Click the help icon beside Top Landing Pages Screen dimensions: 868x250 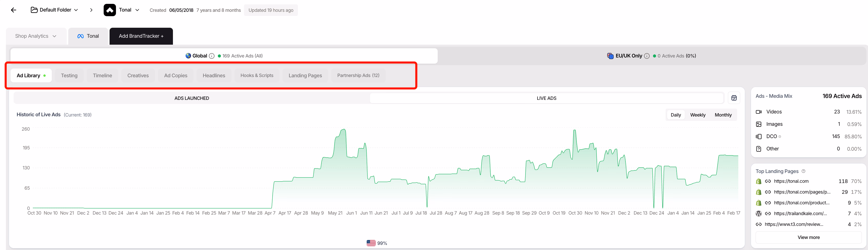803,171
